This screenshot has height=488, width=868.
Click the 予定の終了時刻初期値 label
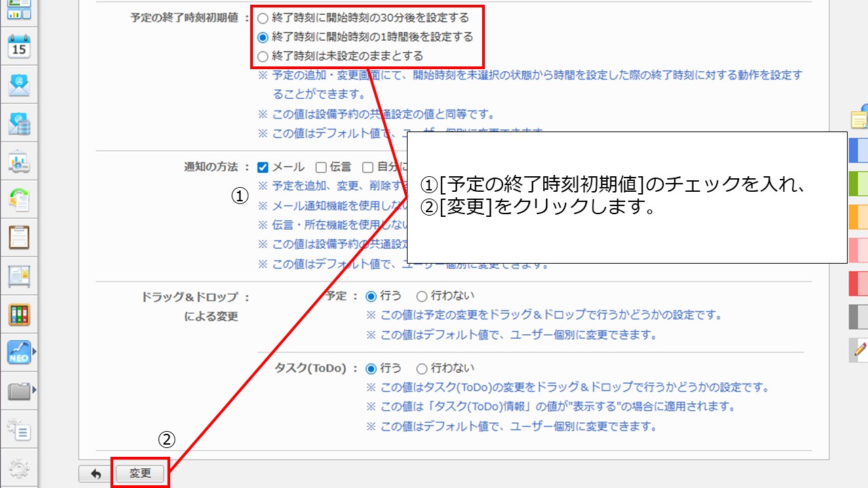coord(185,18)
